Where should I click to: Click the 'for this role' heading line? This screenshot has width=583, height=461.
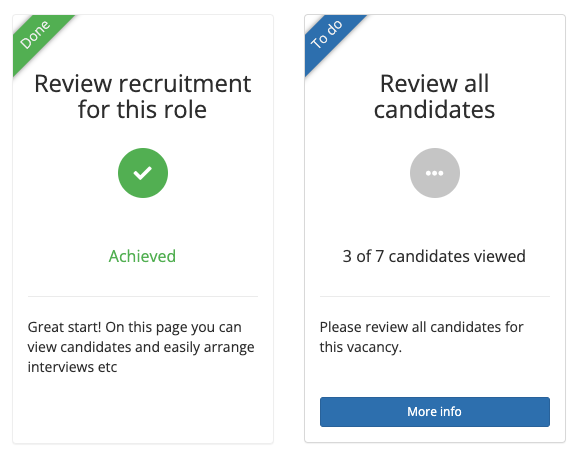click(142, 110)
